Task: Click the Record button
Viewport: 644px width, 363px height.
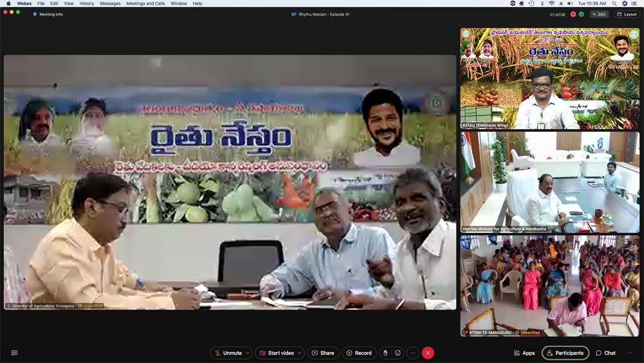Action: [x=359, y=353]
